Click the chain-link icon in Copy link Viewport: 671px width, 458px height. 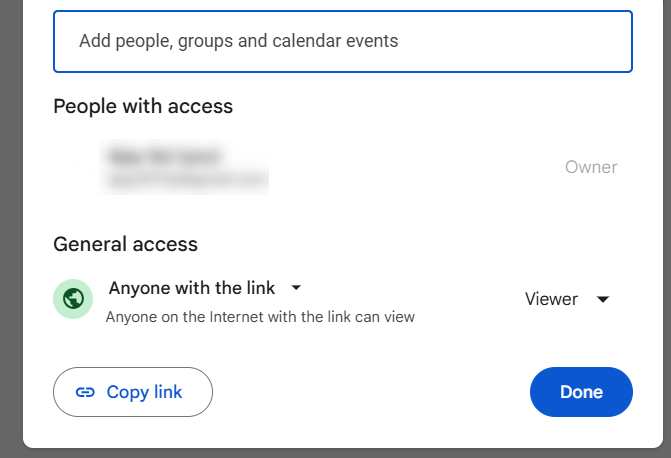pyautogui.click(x=86, y=392)
